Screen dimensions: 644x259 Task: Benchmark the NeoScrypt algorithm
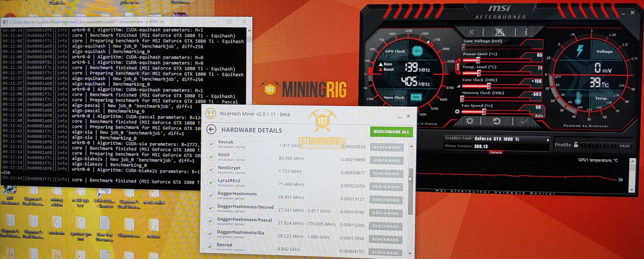click(386, 173)
